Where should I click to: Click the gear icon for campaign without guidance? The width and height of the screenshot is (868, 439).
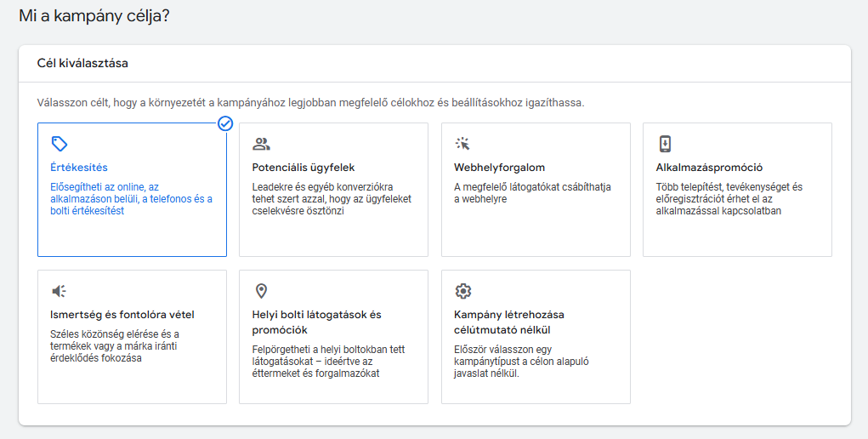(462, 291)
